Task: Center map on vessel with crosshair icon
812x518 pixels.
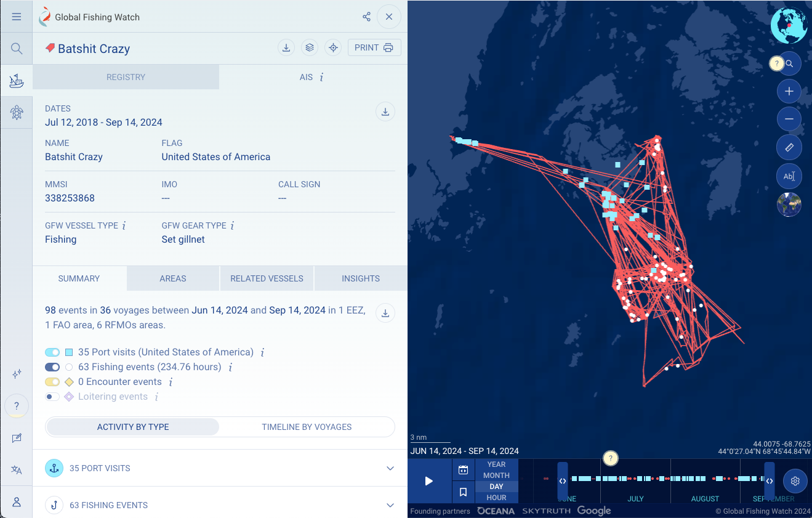Action: point(333,47)
